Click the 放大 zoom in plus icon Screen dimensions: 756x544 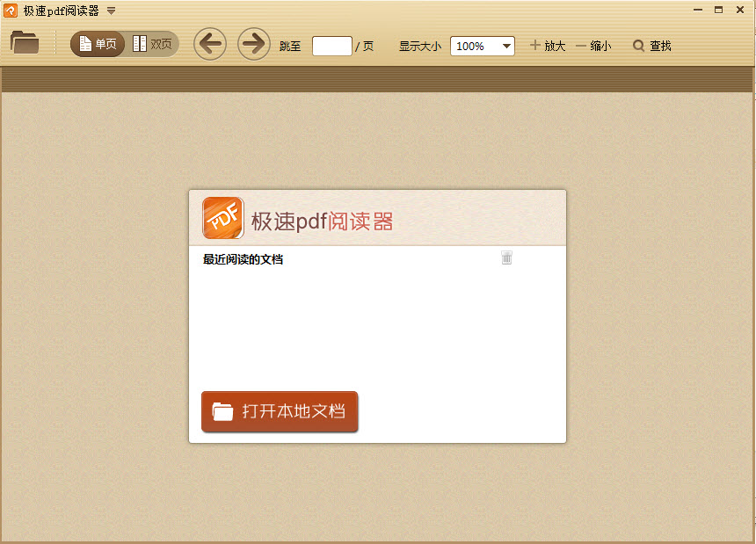(x=535, y=46)
